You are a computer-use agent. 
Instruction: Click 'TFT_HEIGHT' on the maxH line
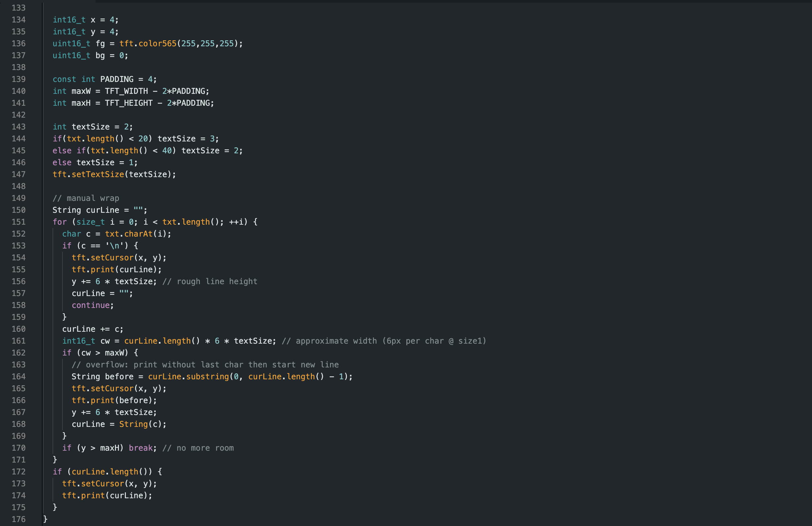click(129, 103)
